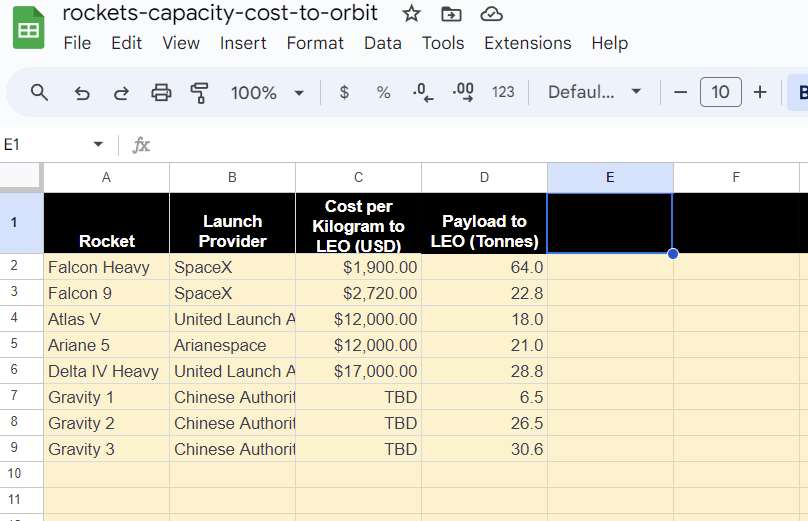Activate the paint format tool
The width and height of the screenshot is (808, 521).
pos(199,92)
